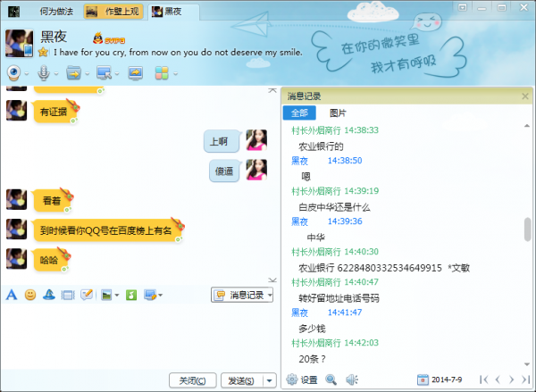536x392 pixels.
Task: Expand the send picture dropdown arrow
Action: point(117,295)
